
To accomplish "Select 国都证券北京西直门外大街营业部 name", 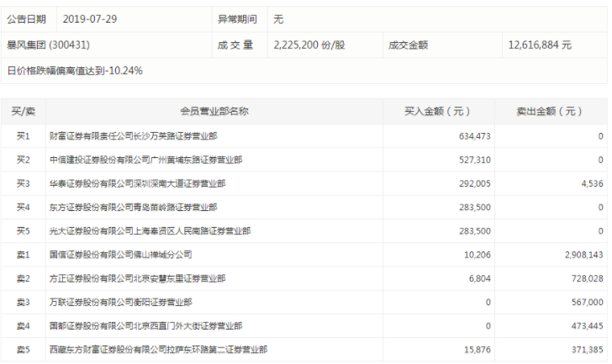I will click(x=145, y=326).
